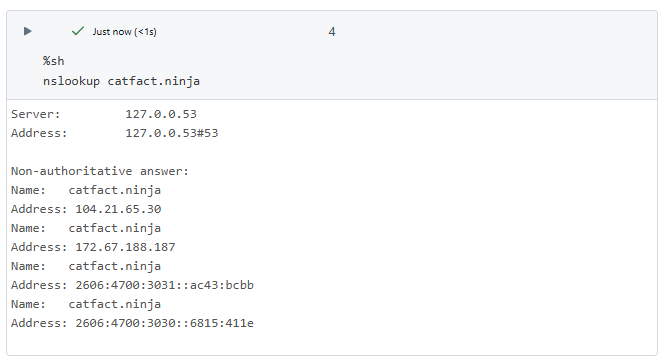Click the cell number 4 label
665x362 pixels.
[x=332, y=32]
